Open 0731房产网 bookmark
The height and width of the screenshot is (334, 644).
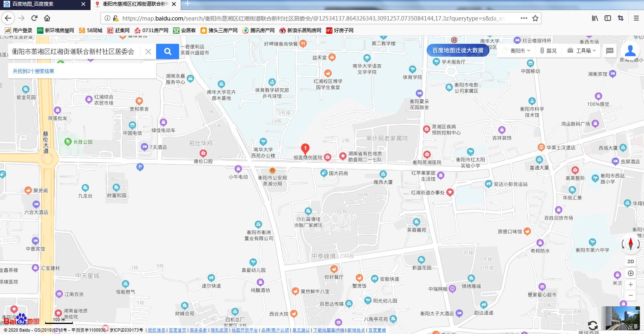151,30
